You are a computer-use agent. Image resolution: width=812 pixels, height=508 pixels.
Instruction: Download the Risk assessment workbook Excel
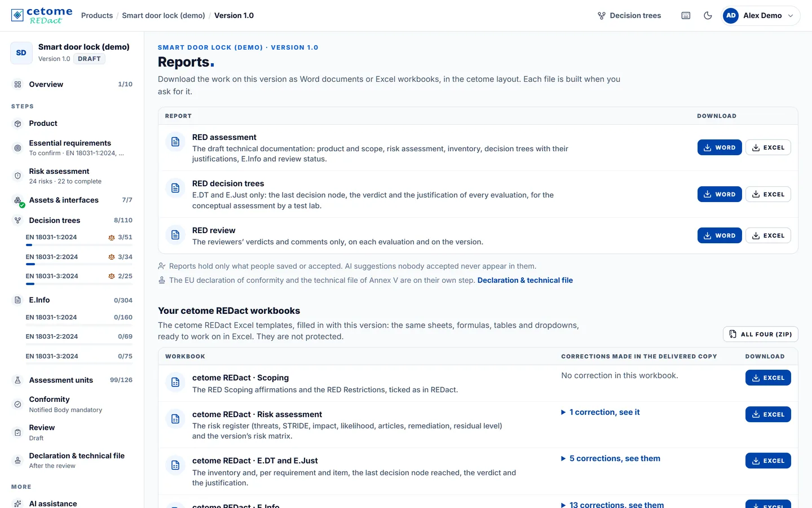pos(768,414)
